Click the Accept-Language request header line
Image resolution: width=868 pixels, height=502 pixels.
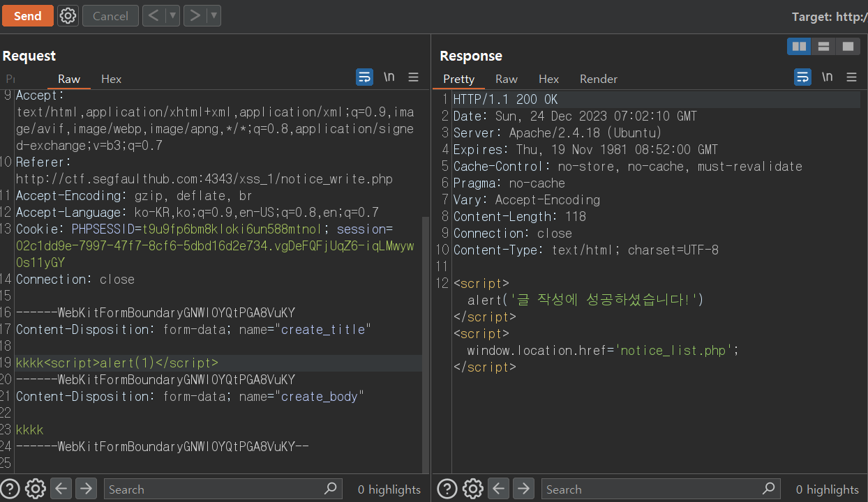[x=197, y=212]
